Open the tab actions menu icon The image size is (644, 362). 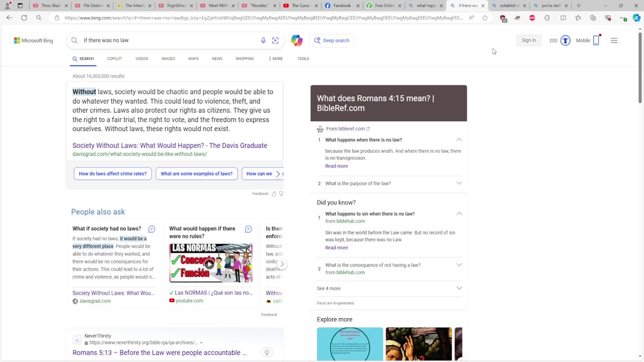pos(20,6)
